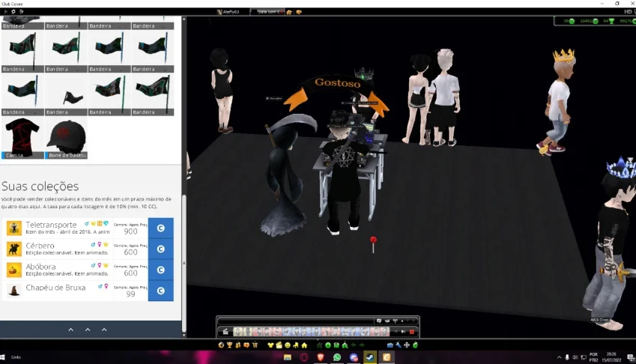The image size is (636, 364).
Task: Click the orange arrow icon beside home icon
Action: 299,12
